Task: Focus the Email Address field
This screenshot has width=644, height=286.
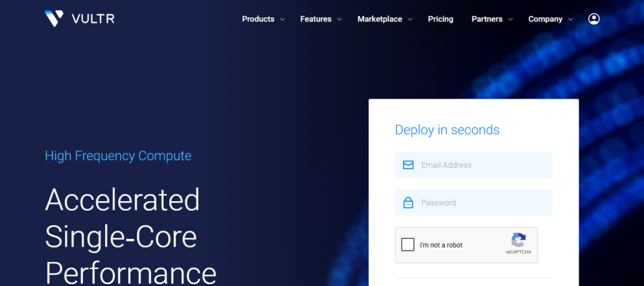Action: (474, 165)
